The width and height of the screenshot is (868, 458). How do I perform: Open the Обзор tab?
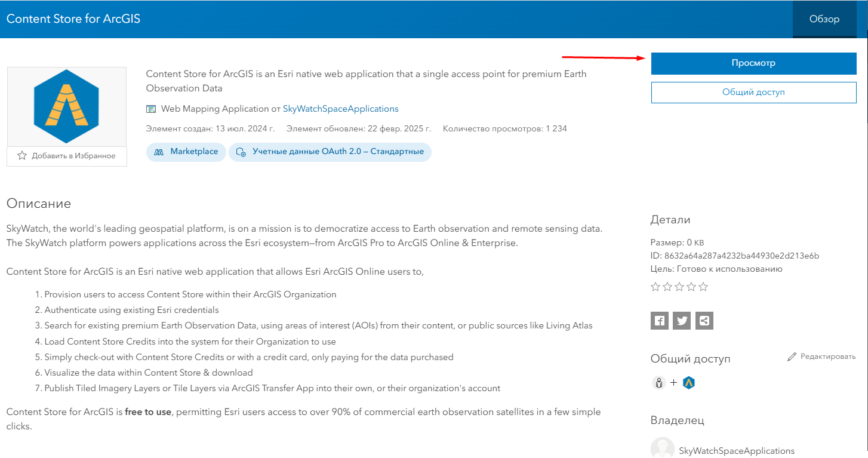click(x=824, y=19)
